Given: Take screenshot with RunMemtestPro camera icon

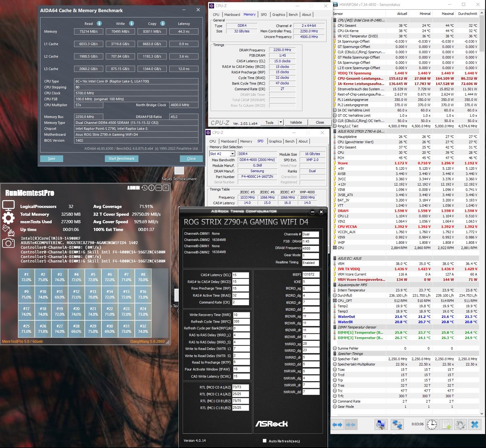Looking at the screenshot, I should (x=8, y=243).
